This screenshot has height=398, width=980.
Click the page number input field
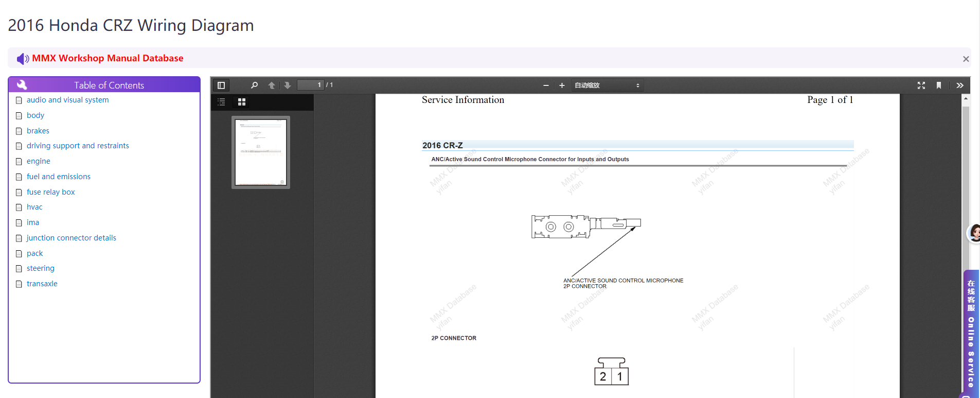311,85
